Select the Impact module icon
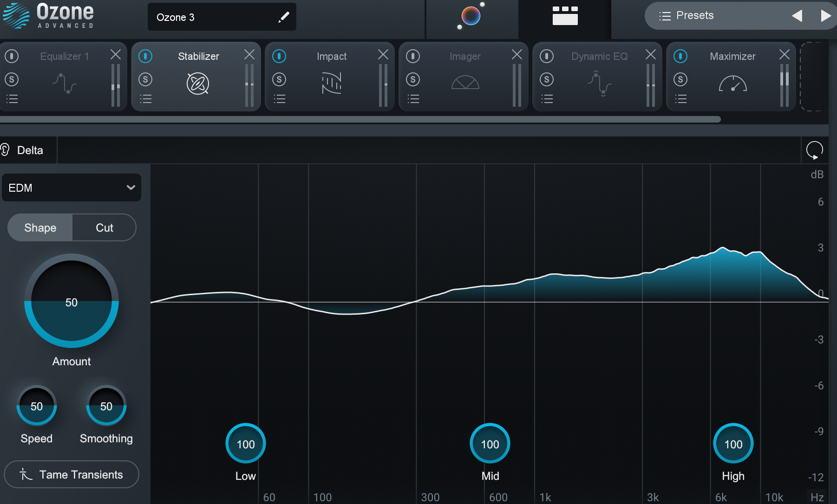Screen dimensions: 837x504 [331, 84]
